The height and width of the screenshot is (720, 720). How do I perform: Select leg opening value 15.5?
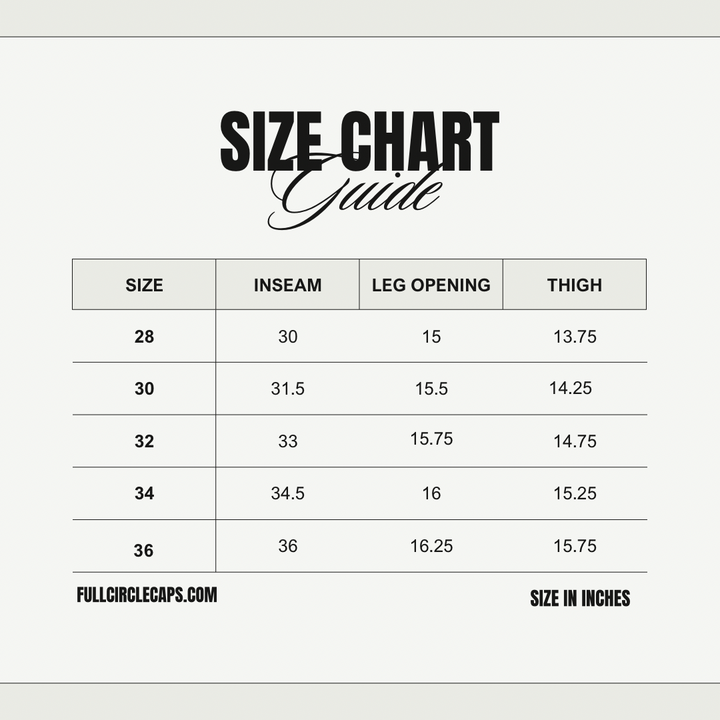431,389
